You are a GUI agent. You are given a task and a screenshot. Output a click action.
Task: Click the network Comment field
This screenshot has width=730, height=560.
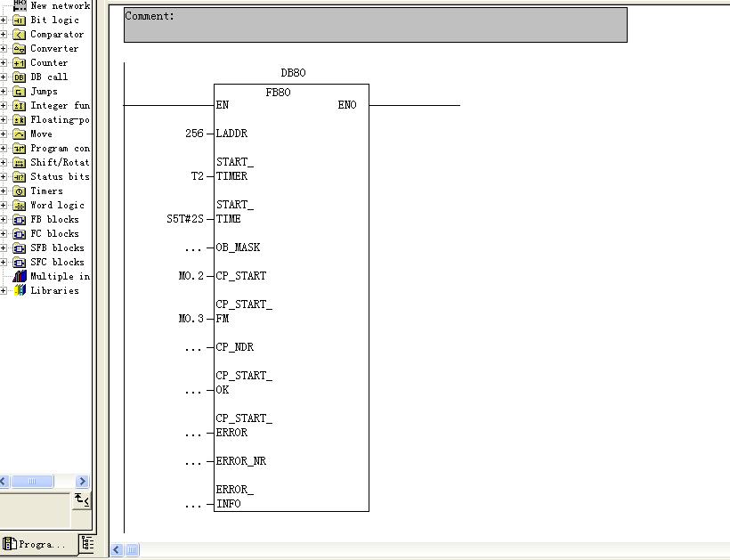pyautogui.click(x=376, y=25)
